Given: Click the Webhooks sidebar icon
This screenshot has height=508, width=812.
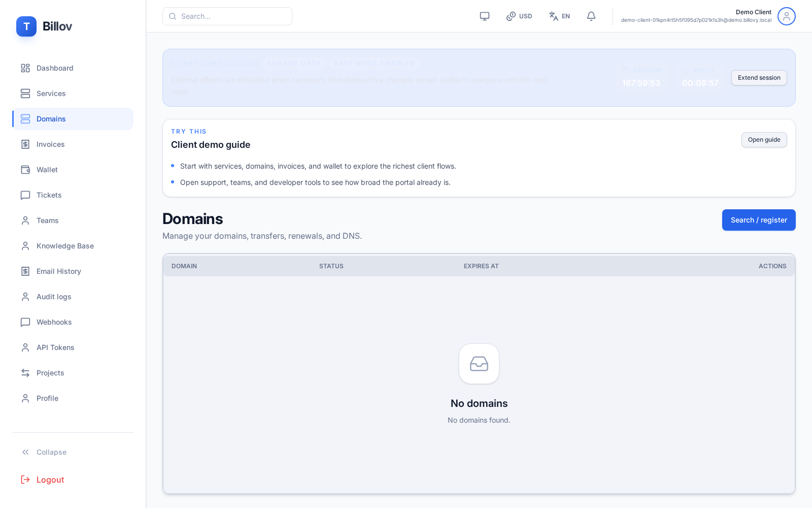Looking at the screenshot, I should pyautogui.click(x=25, y=322).
